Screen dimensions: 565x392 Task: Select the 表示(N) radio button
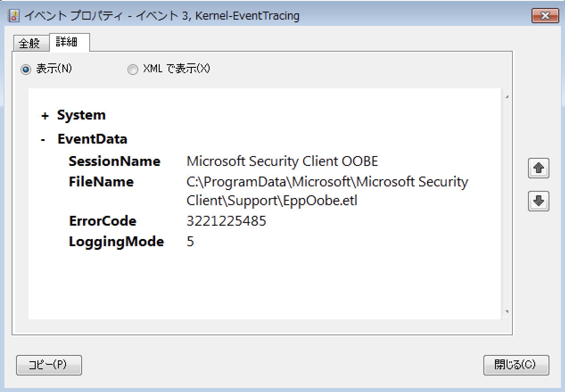[x=26, y=69]
